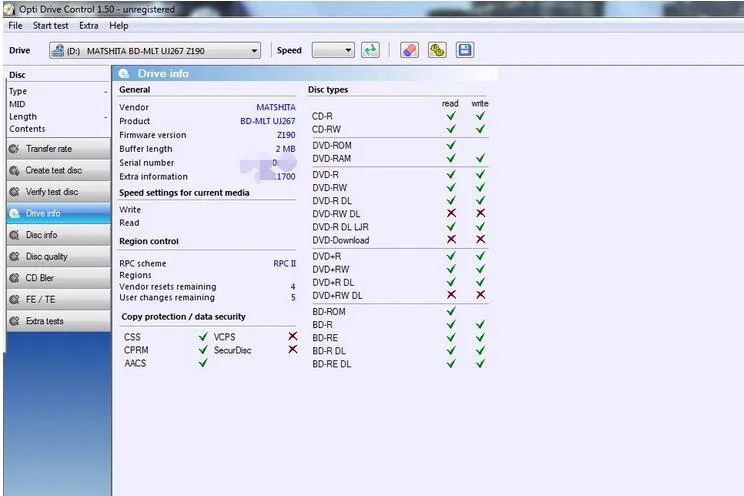Screen dimensions: 744x496
Task: Open the Extra tests panel
Action: (x=59, y=321)
